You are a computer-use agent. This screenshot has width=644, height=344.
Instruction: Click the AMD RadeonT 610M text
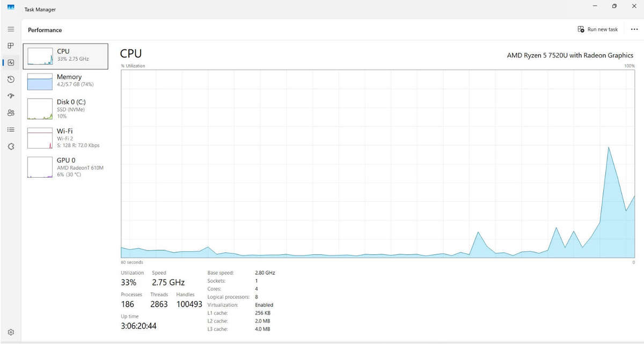[x=80, y=168]
